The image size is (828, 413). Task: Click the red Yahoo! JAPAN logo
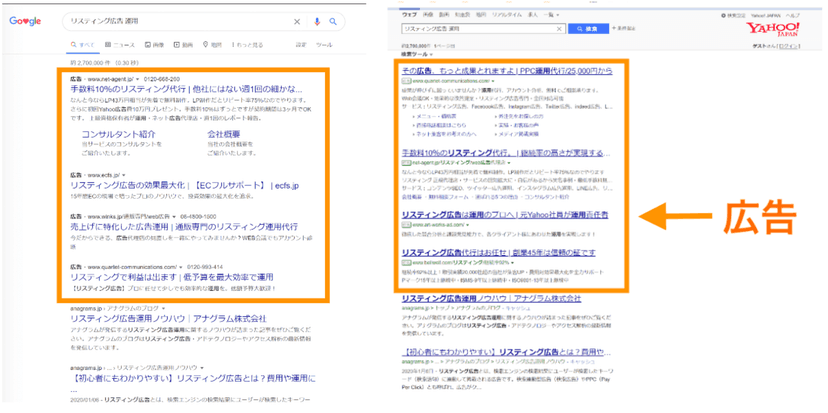(773, 29)
